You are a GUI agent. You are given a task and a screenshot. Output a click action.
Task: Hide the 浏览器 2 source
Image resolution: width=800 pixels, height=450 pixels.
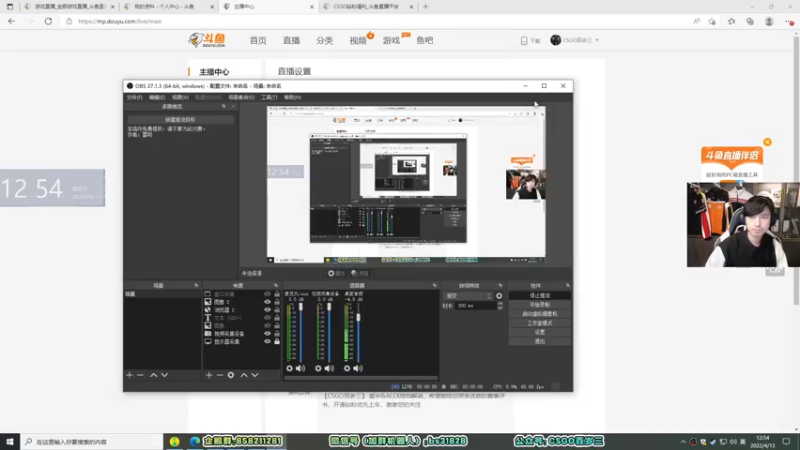click(267, 310)
